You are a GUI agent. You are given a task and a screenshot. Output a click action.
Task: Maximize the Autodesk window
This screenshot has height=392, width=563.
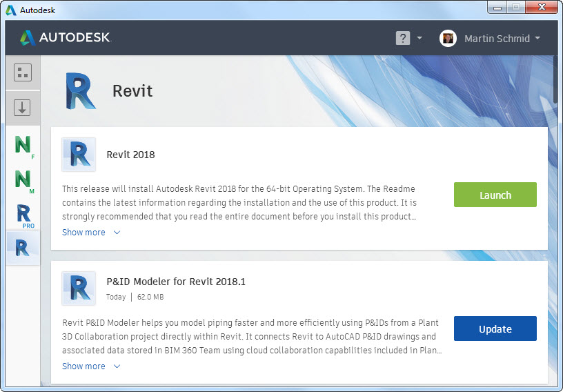(x=516, y=8)
